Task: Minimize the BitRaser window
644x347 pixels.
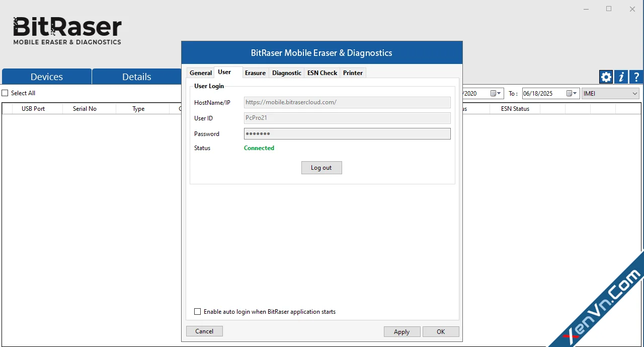Action: click(586, 9)
